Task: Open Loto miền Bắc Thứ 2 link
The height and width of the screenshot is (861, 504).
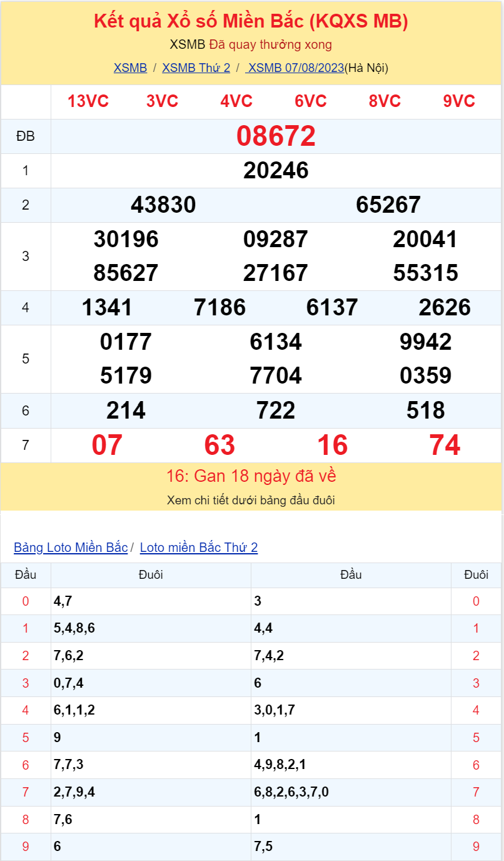Action: (198, 547)
